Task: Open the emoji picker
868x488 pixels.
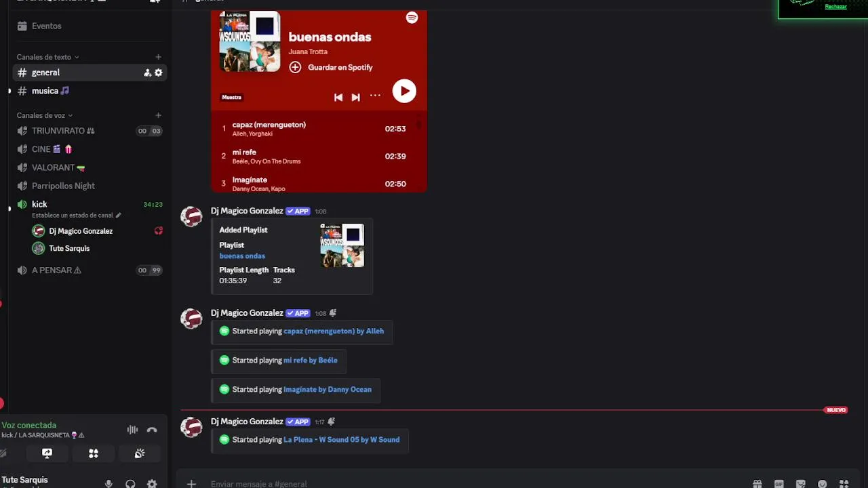Action: (823, 484)
